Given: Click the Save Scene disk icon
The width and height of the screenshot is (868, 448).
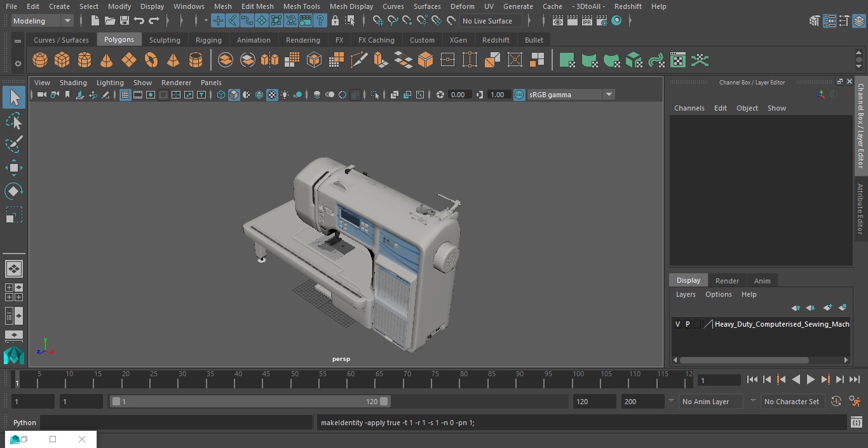Looking at the screenshot, I should click(125, 21).
